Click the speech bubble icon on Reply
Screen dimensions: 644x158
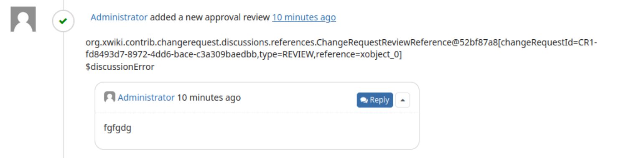pyautogui.click(x=364, y=100)
